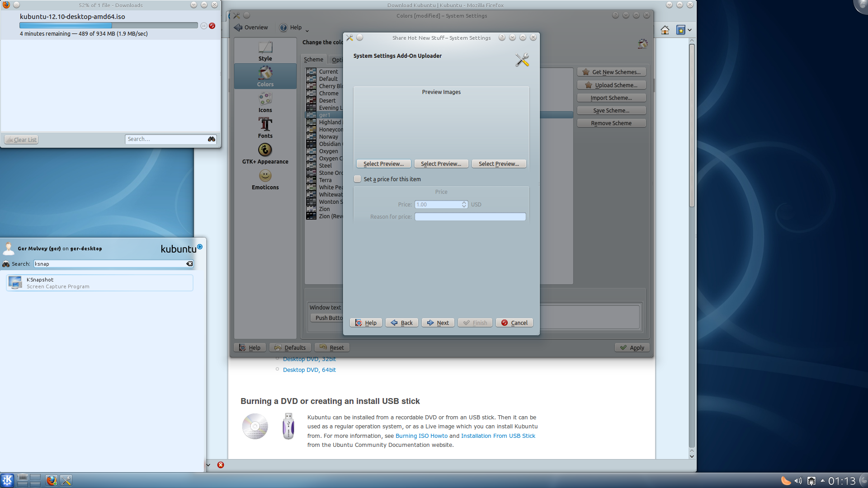Open the volume control in system tray

click(x=798, y=481)
